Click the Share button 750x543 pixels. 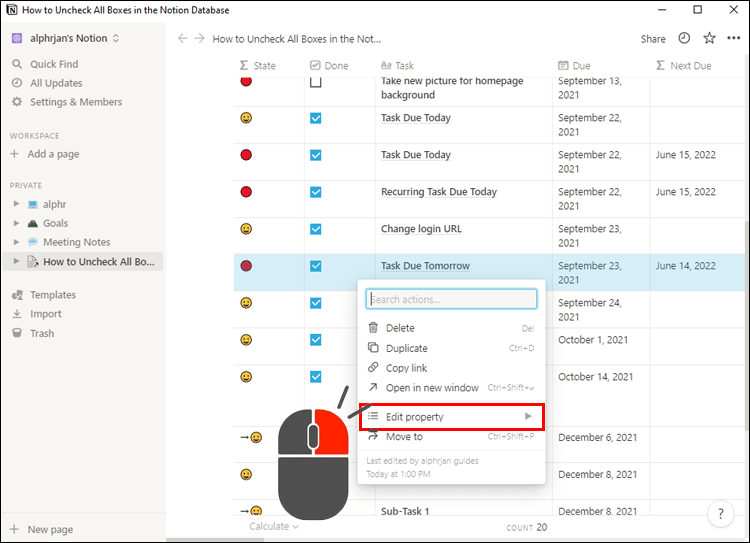click(x=653, y=39)
